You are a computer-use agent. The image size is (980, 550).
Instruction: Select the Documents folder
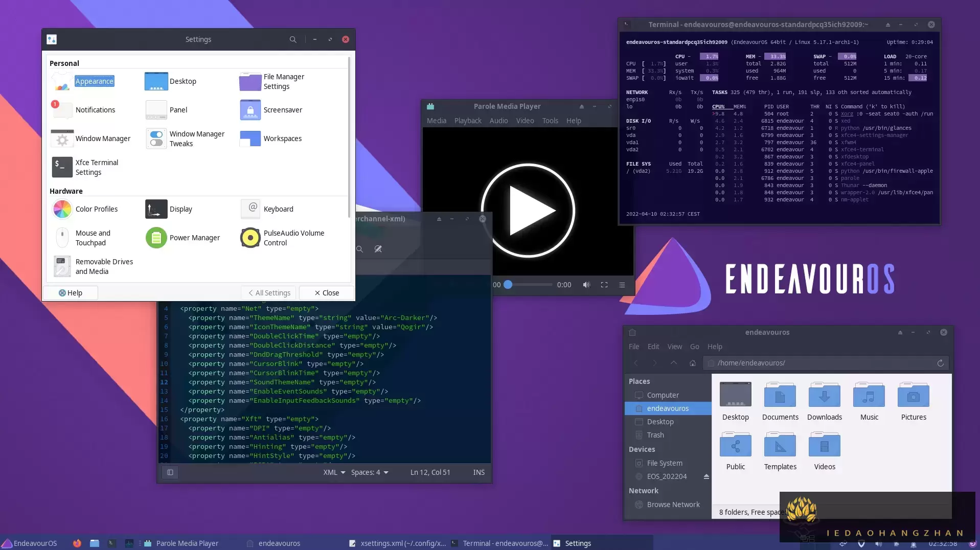pos(780,401)
